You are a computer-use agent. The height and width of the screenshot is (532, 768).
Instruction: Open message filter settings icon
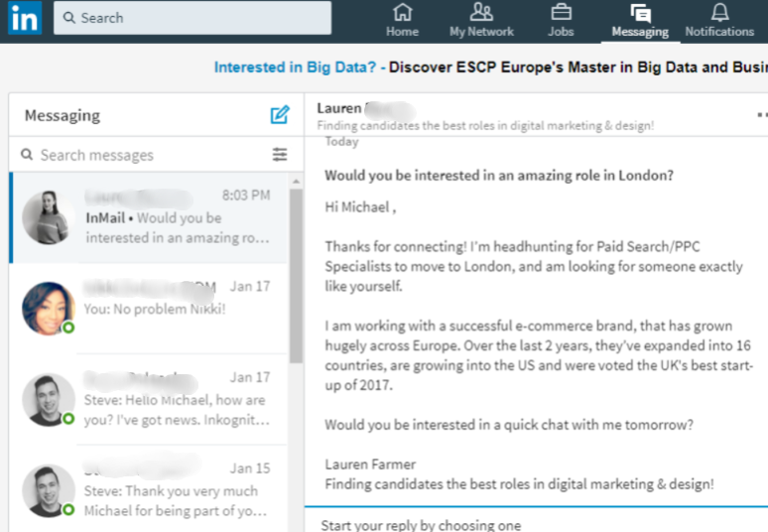point(280,155)
